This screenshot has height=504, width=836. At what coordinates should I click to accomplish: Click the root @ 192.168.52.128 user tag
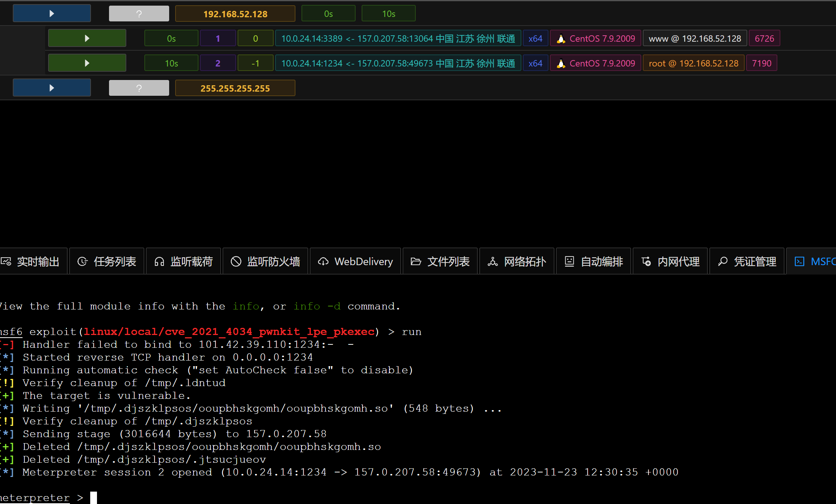[x=694, y=63]
